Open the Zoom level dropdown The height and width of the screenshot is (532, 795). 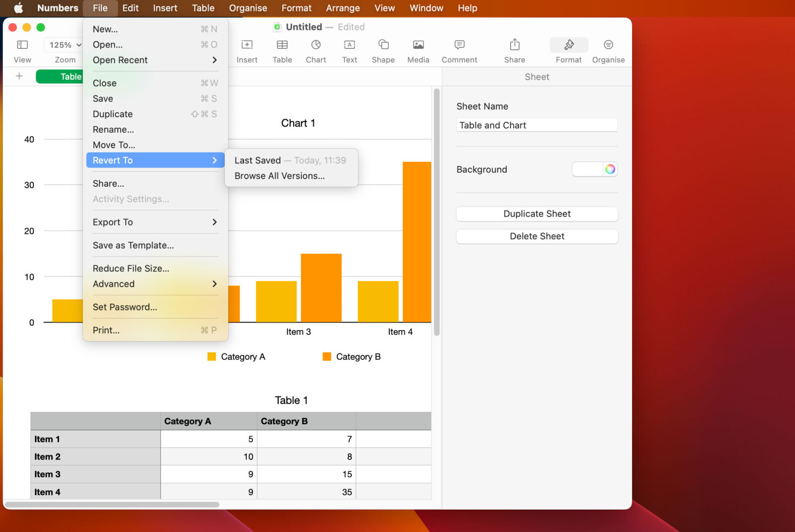[x=63, y=45]
